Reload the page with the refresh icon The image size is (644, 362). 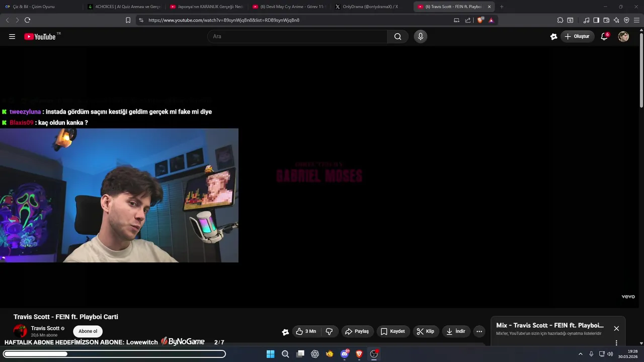(x=27, y=20)
